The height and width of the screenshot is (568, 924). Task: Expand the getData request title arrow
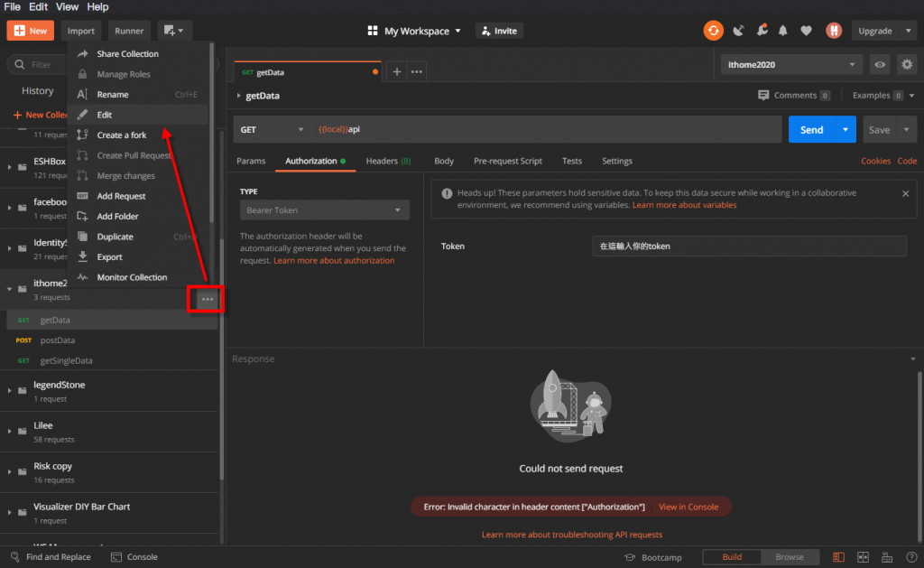(238, 96)
